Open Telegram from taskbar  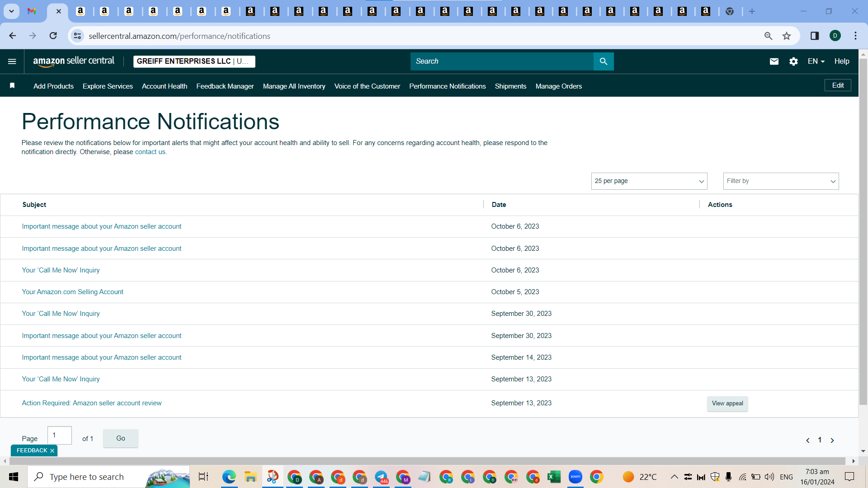pos(381,477)
